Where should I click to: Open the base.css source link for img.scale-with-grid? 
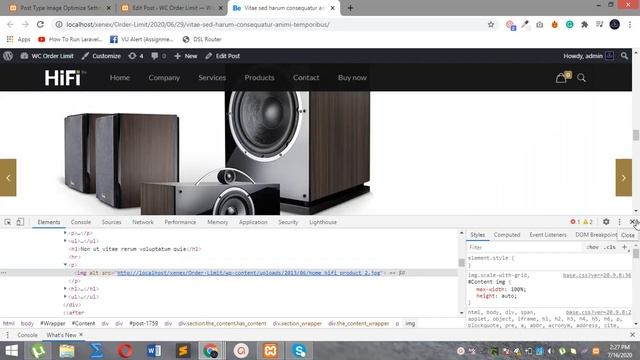(596, 276)
